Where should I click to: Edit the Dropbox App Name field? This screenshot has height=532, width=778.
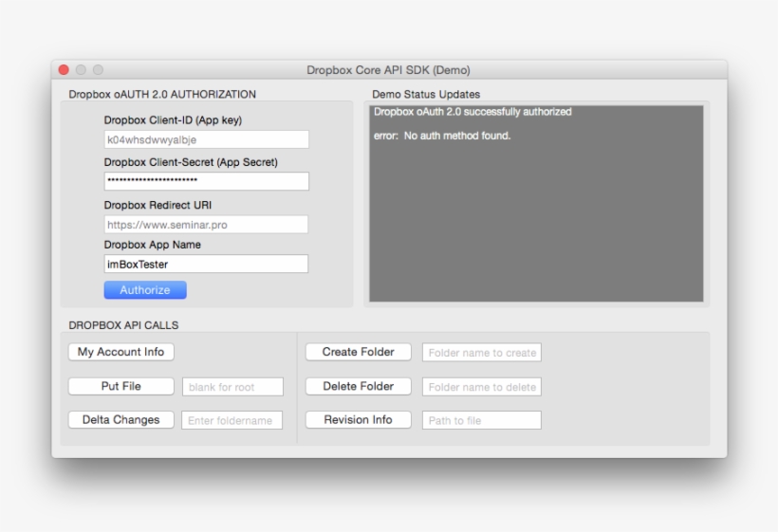[x=207, y=264]
